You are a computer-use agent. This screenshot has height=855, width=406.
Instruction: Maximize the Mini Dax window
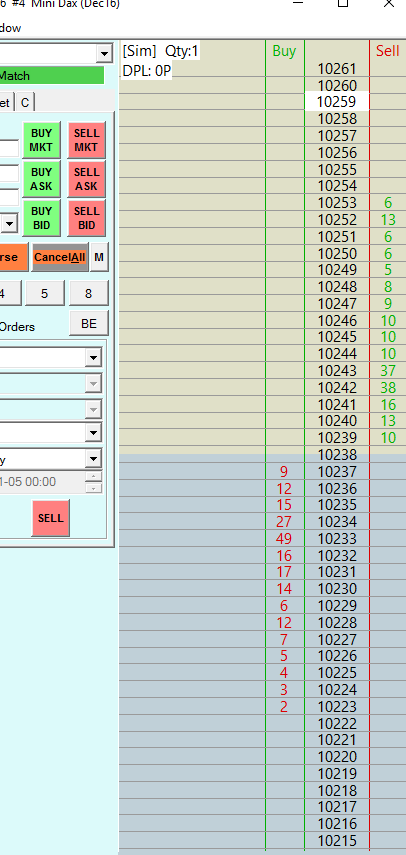pos(343,3)
